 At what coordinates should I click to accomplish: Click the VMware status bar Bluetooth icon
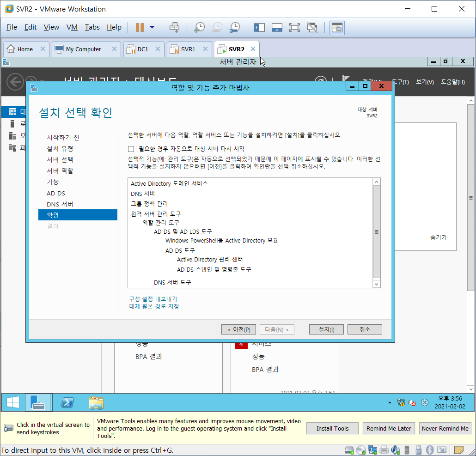[429, 450]
